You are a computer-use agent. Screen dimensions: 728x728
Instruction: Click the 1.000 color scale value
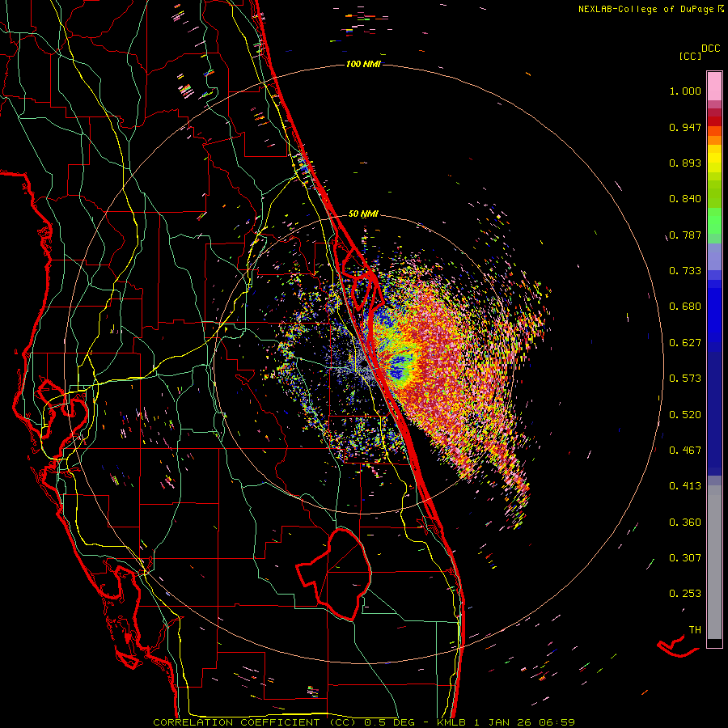pyautogui.click(x=685, y=91)
